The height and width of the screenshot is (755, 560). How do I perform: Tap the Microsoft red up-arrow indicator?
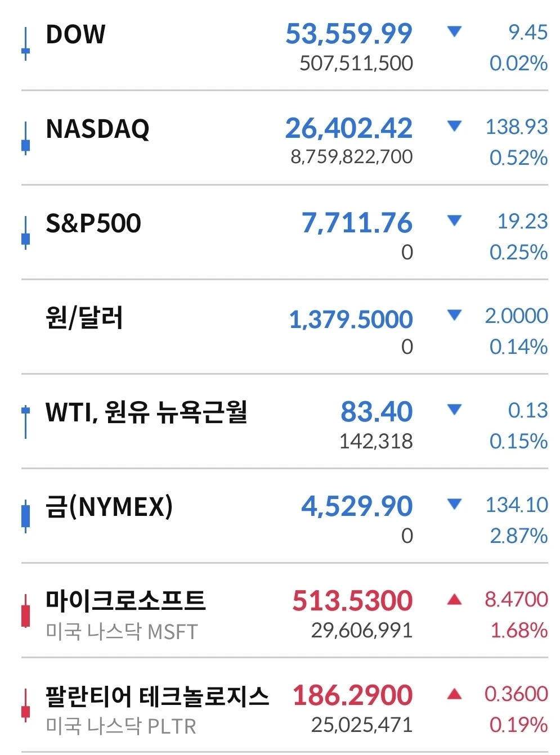[x=454, y=599]
